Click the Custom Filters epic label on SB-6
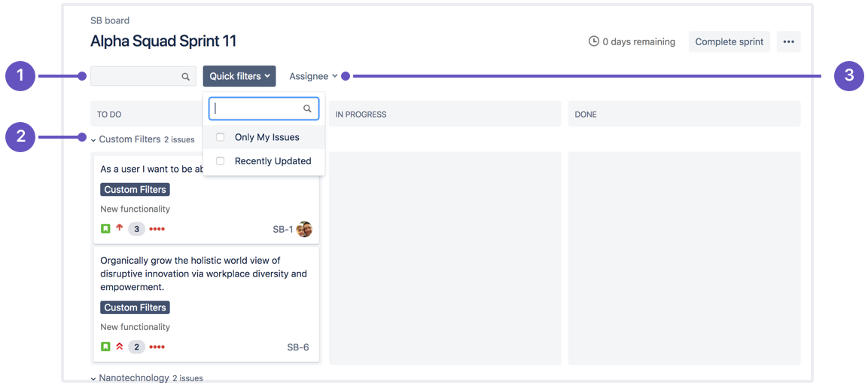The height and width of the screenshot is (385, 868). pos(135,307)
